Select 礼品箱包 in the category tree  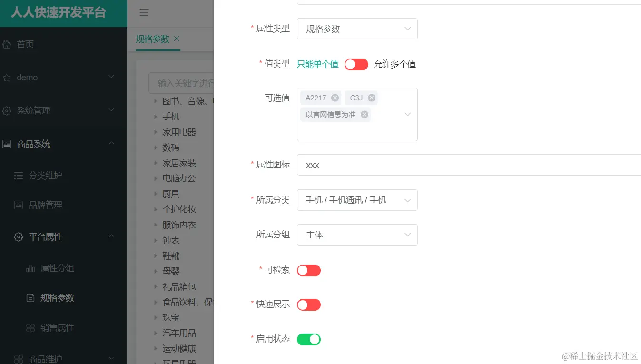[x=179, y=287]
